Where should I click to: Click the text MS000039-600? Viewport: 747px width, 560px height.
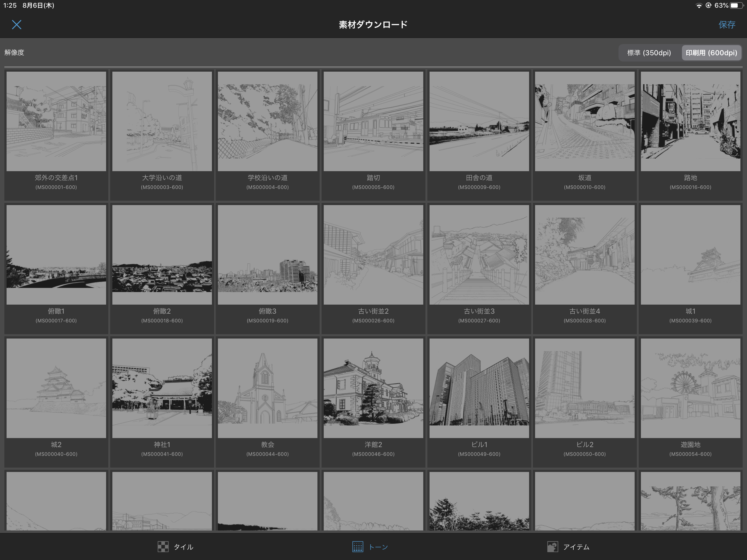point(690,320)
